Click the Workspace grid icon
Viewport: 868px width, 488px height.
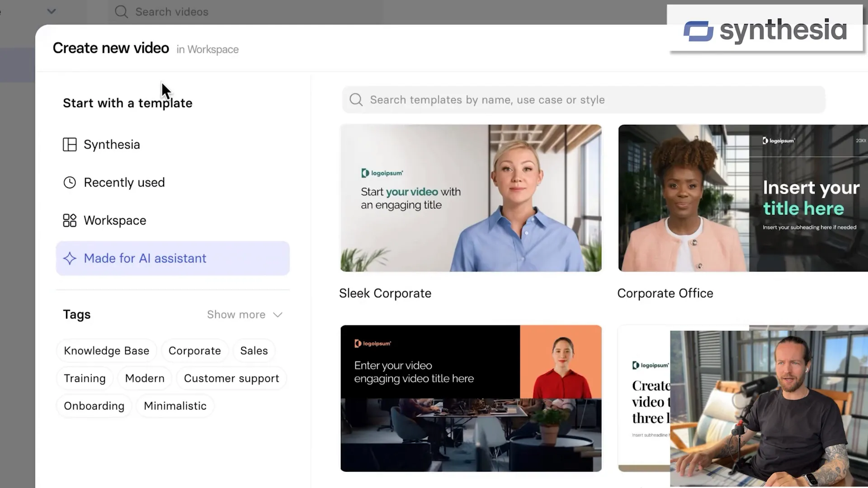pyautogui.click(x=70, y=221)
